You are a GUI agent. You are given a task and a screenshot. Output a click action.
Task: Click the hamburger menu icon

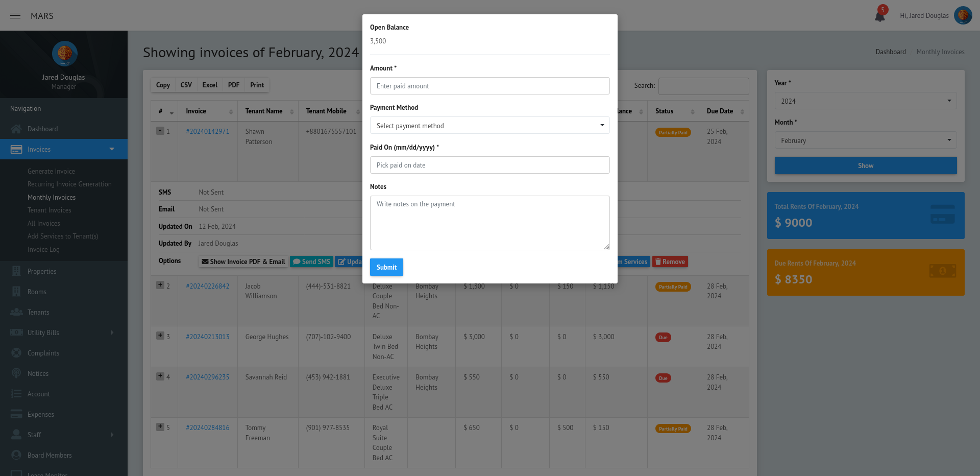[15, 16]
